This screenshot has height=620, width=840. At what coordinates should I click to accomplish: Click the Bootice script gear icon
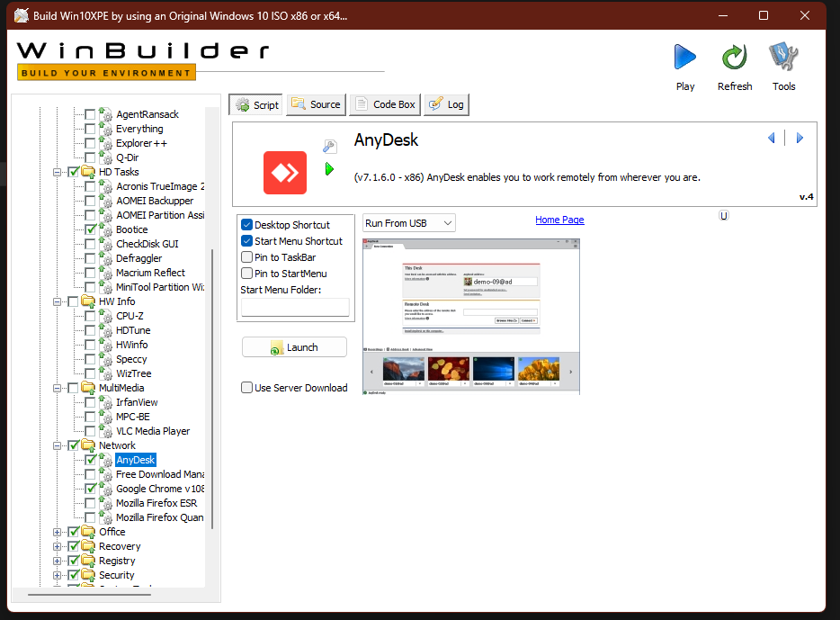106,229
